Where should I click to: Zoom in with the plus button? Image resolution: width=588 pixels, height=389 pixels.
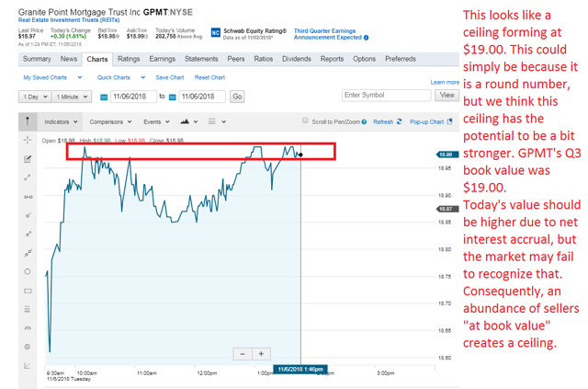(x=261, y=354)
